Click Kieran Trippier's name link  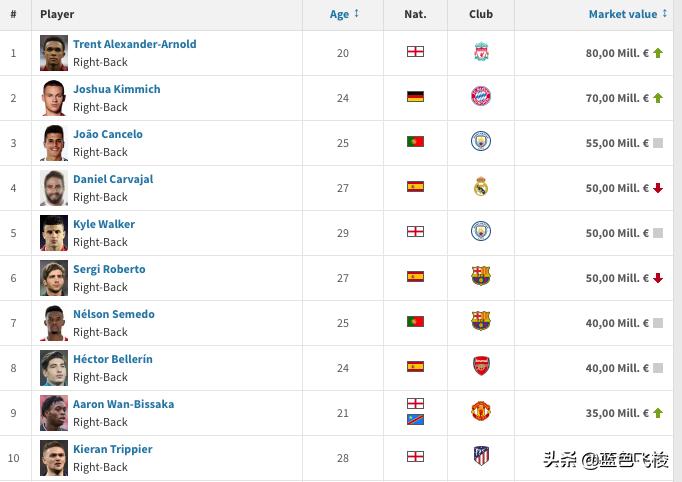click(112, 449)
